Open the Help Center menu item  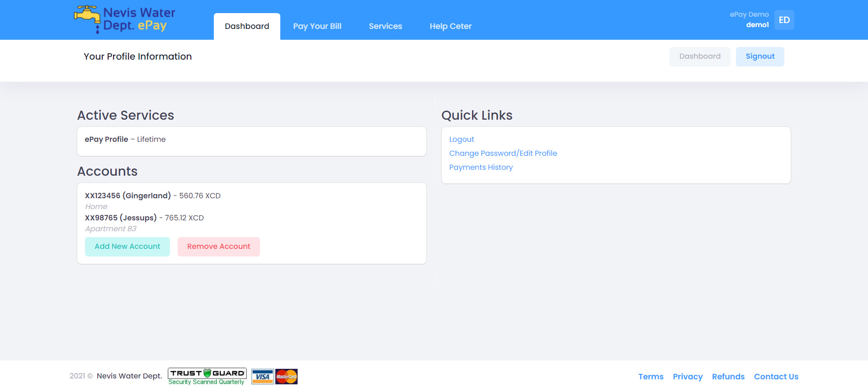click(450, 26)
